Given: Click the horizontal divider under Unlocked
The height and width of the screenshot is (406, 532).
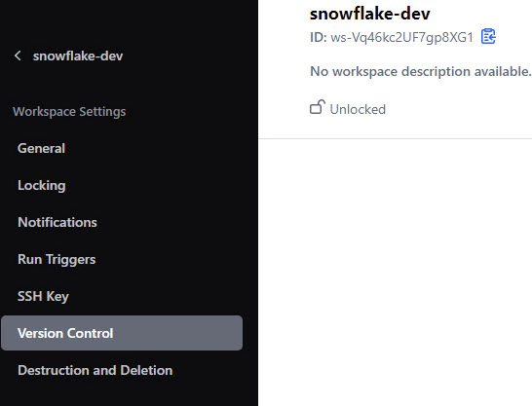Looking at the screenshot, I should coord(396,138).
